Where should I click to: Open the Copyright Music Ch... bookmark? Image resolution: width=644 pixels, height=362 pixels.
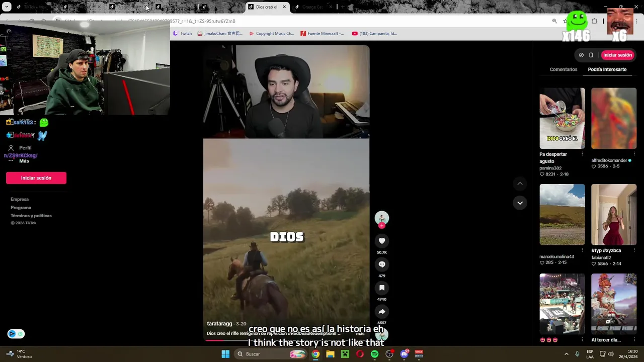point(272,34)
